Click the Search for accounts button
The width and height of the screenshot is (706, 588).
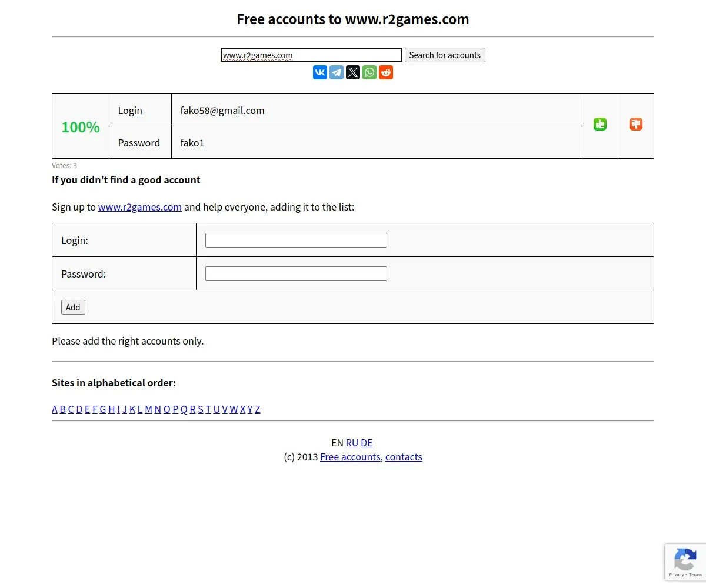445,55
